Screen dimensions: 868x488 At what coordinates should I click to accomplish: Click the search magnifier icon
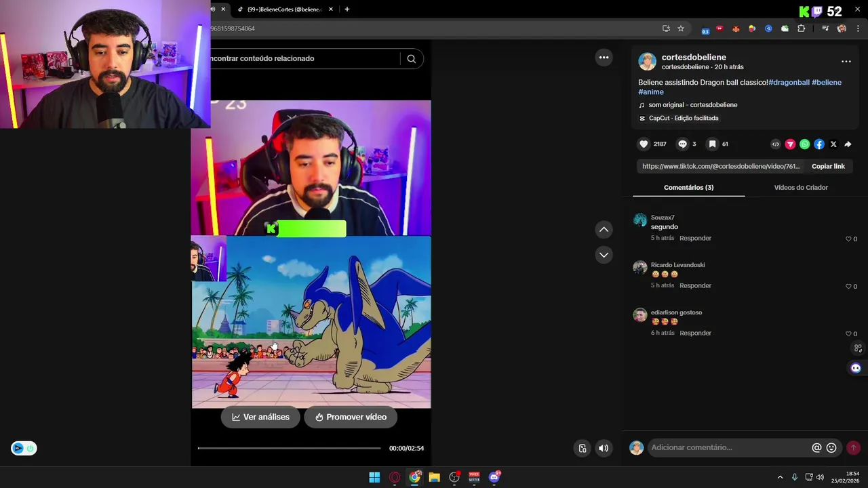point(411,58)
